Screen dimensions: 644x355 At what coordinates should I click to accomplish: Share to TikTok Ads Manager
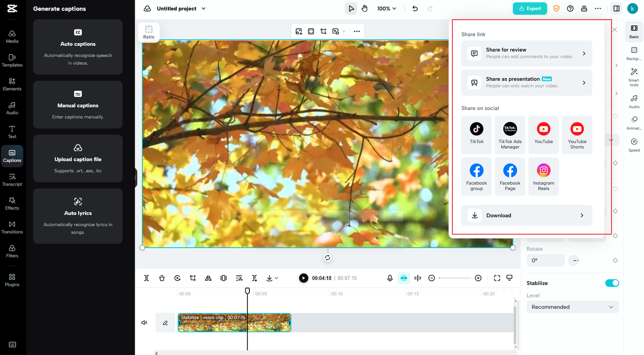pyautogui.click(x=510, y=135)
